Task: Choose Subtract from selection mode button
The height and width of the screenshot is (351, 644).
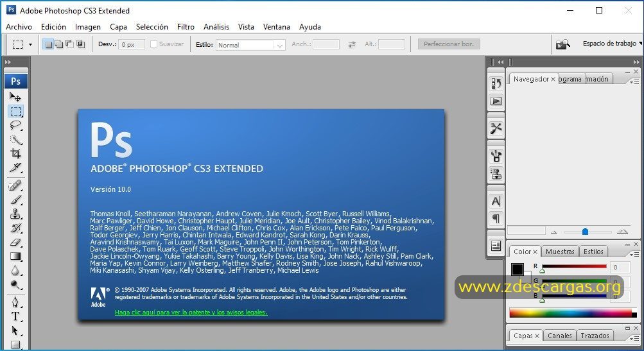Action: 70,44
